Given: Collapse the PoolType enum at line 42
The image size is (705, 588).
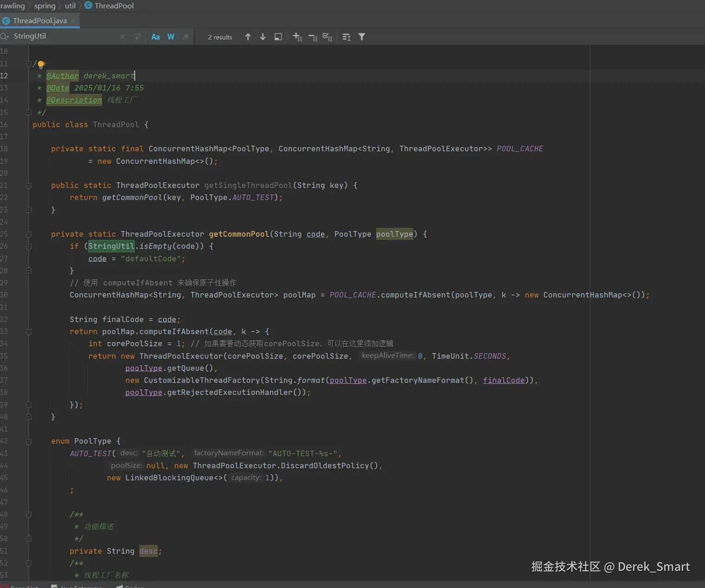Looking at the screenshot, I should click(x=29, y=441).
